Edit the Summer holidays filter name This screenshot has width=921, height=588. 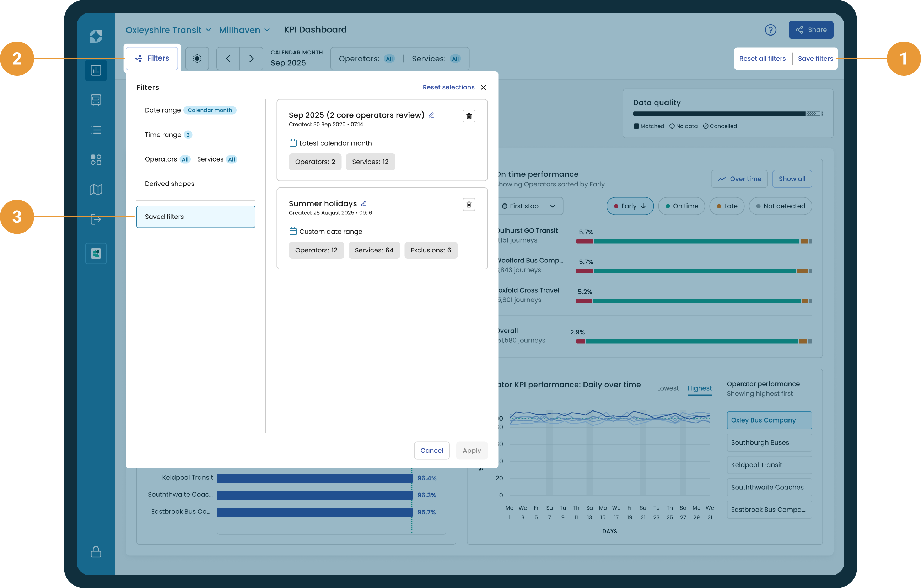[363, 203]
